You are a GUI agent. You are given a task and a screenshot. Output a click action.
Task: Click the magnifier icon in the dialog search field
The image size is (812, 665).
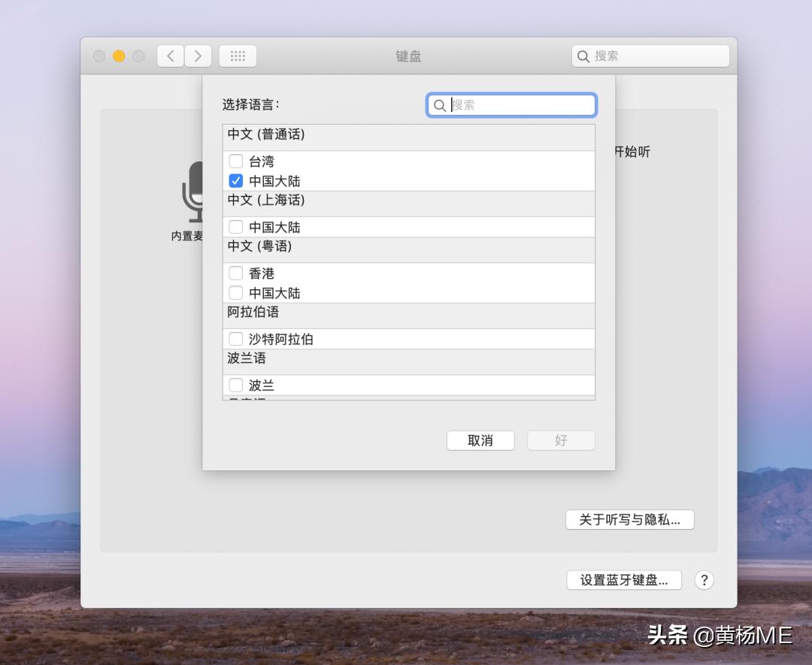pos(441,105)
